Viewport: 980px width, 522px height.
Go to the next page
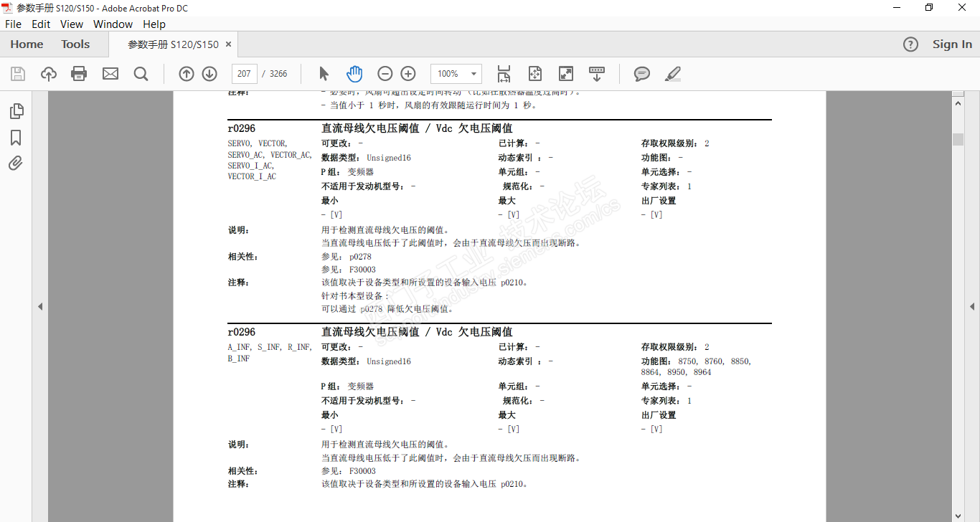click(209, 74)
